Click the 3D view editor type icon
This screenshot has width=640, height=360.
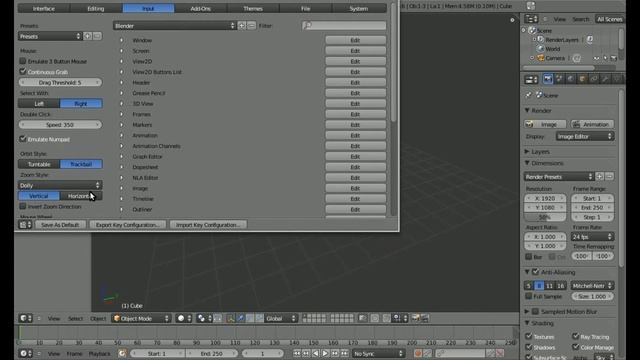click(x=26, y=318)
